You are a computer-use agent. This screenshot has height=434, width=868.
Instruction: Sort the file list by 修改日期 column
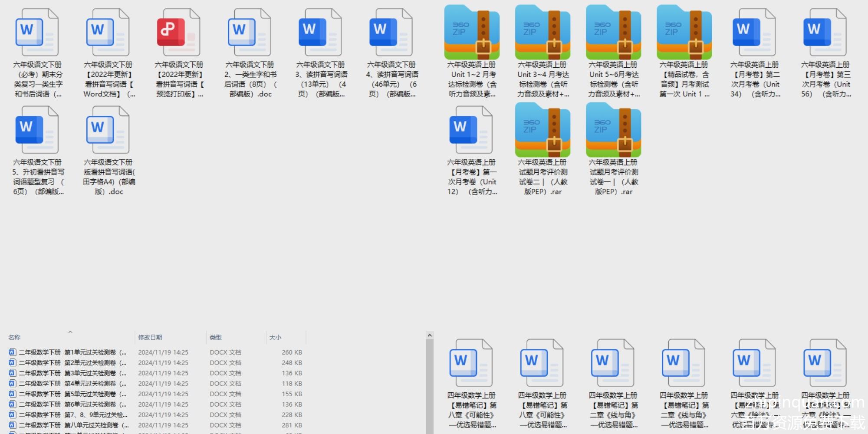coord(150,338)
